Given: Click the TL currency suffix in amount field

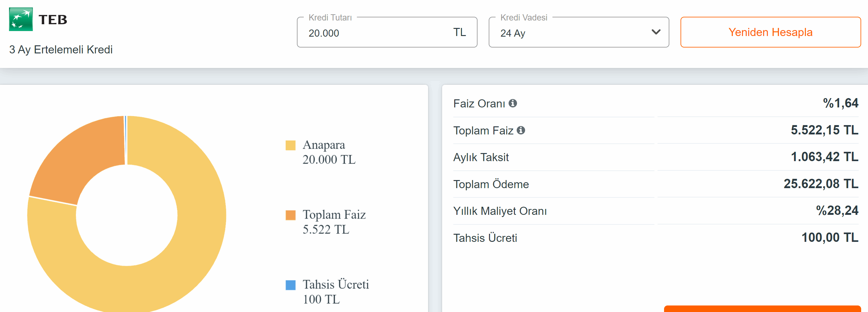Looking at the screenshot, I should [459, 32].
